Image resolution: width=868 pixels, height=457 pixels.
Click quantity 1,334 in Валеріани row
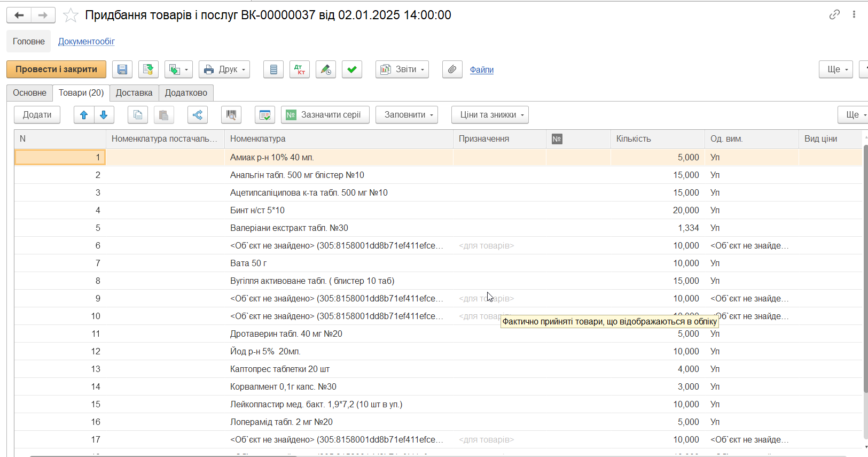658,228
